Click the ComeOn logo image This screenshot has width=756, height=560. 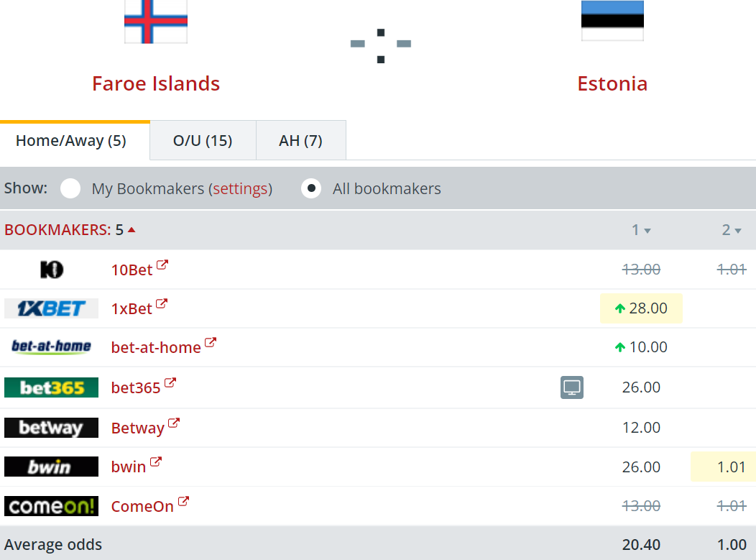51,506
